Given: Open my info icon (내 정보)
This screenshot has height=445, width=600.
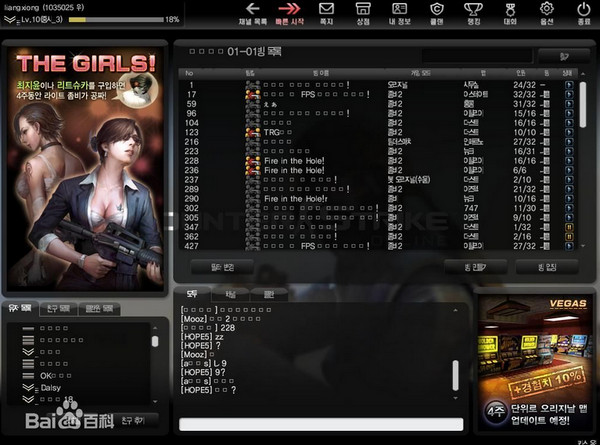Looking at the screenshot, I should pyautogui.click(x=399, y=14).
